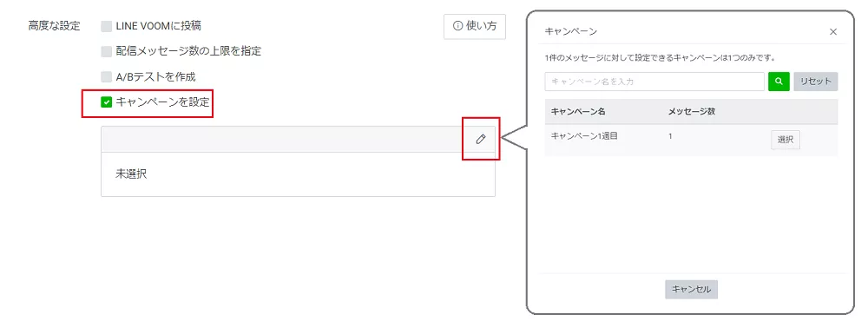Click the green search magnifier button
Image resolution: width=868 pixels, height=334 pixels.
pyautogui.click(x=779, y=82)
